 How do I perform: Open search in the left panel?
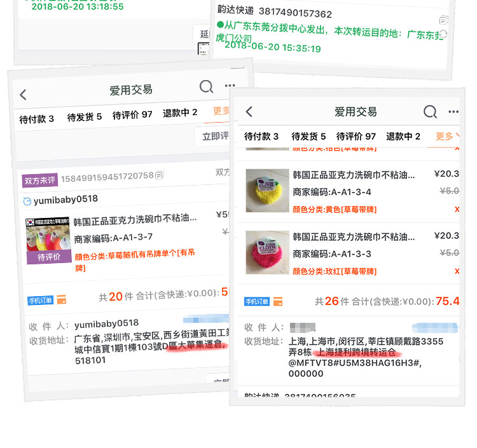click(x=207, y=86)
